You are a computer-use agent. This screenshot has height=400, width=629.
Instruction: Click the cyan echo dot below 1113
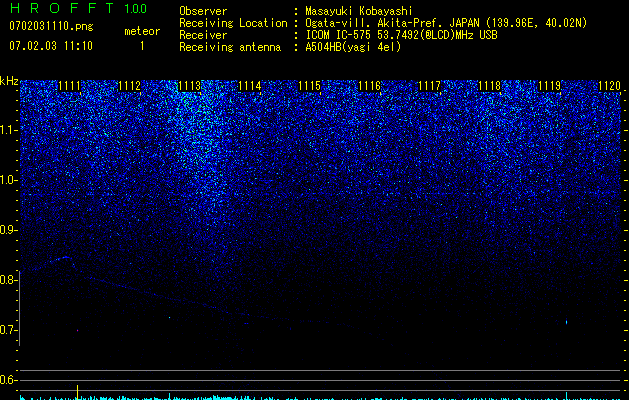169,317
